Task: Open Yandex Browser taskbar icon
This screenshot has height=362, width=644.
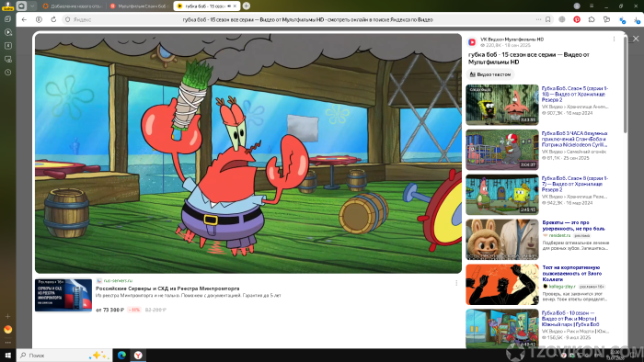Action: [x=138, y=355]
